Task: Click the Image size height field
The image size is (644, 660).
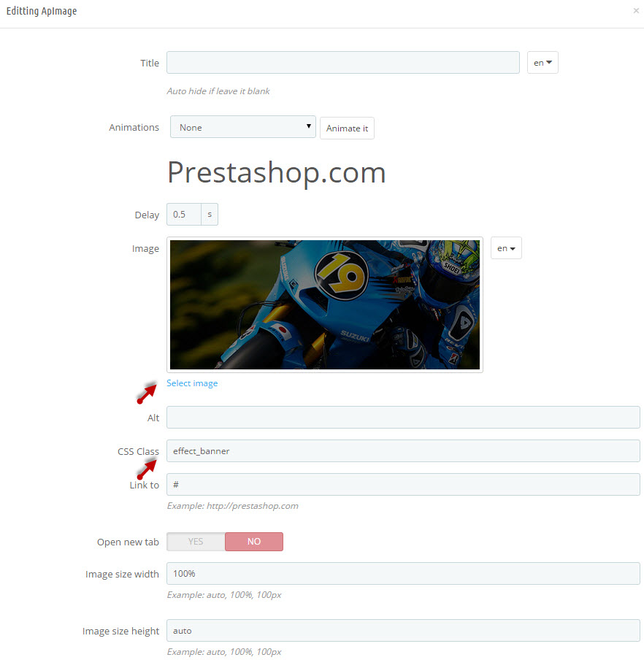Action: pyautogui.click(x=403, y=631)
